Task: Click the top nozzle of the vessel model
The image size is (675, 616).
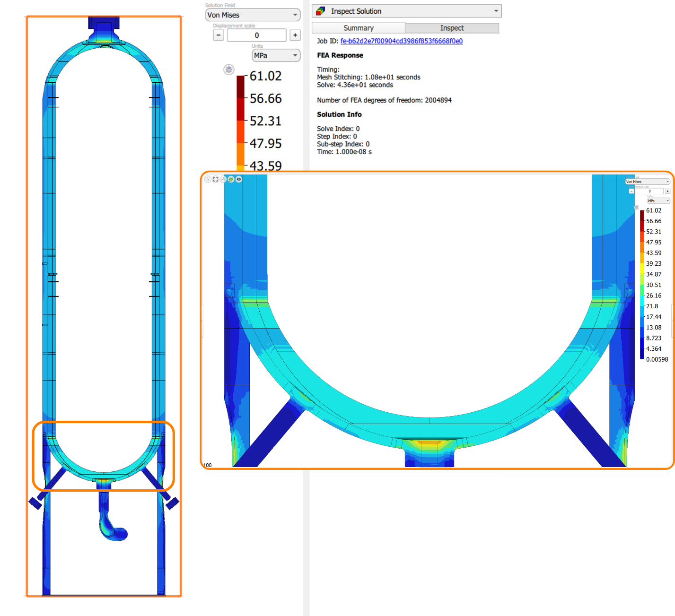Action: click(104, 29)
